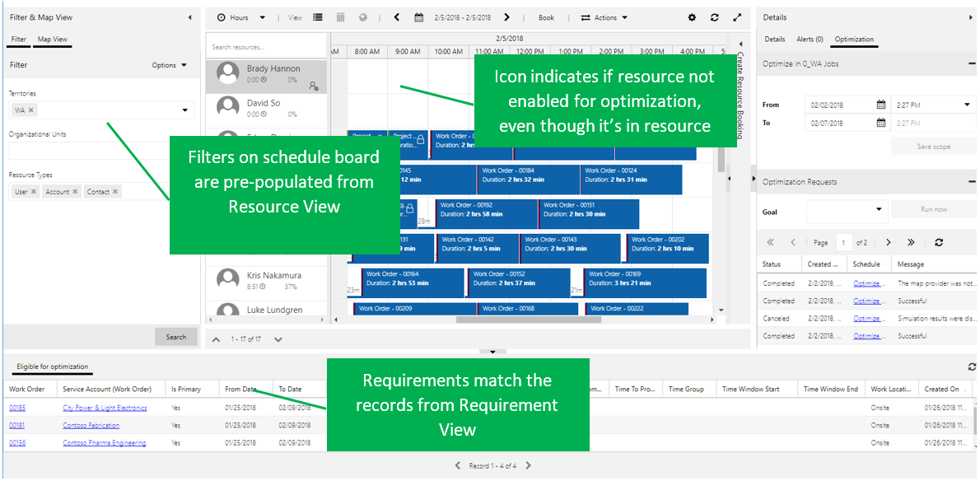Expand schedule board to full screen
This screenshot has width=980, height=481.
(737, 17)
